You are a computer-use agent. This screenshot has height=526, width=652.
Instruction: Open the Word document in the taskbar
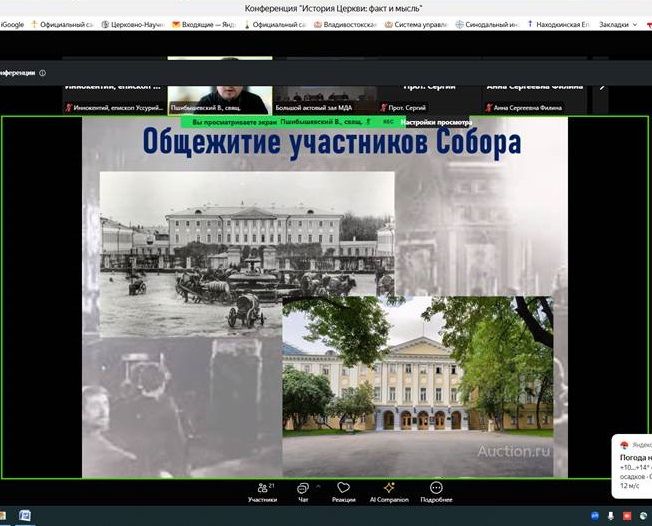click(x=25, y=516)
